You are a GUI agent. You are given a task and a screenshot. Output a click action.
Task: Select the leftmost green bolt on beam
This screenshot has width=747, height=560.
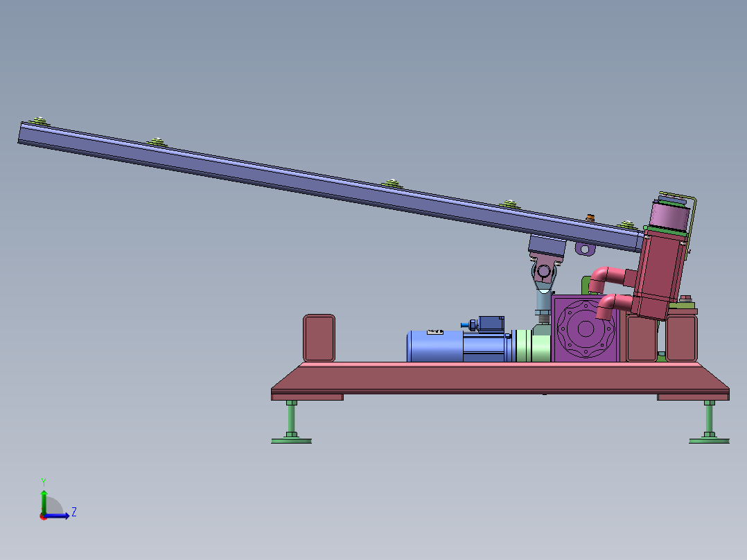tap(39, 121)
